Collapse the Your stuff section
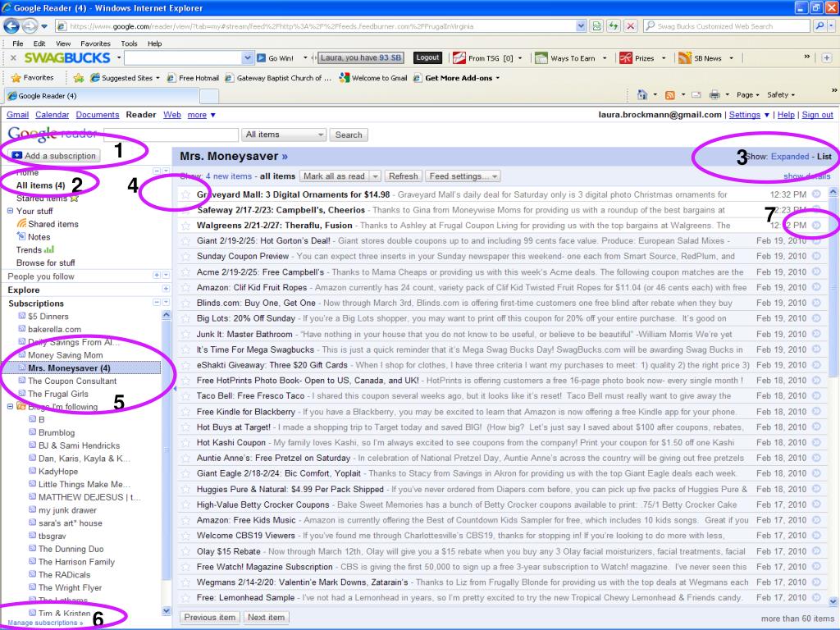Image resolution: width=840 pixels, height=630 pixels. (10, 211)
